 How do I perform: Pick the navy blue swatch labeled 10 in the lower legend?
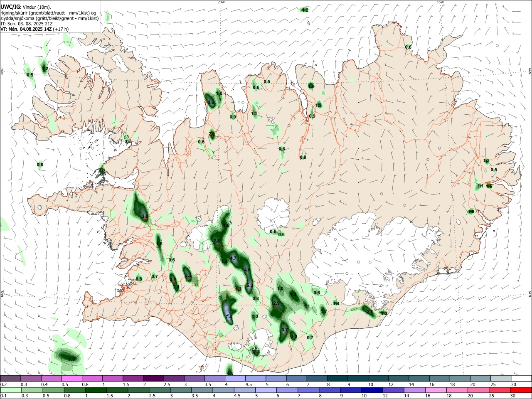click(x=372, y=390)
